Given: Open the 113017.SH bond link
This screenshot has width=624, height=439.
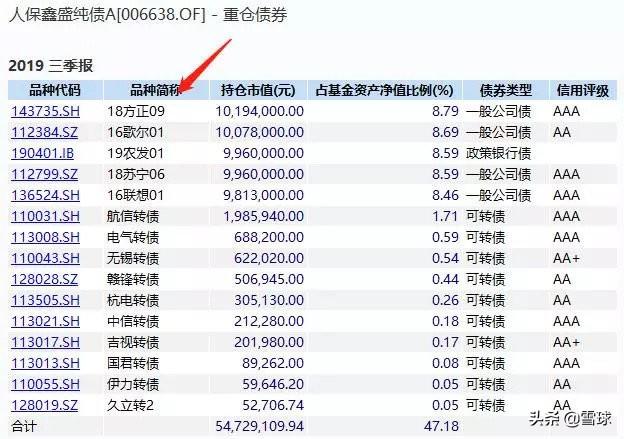Looking at the screenshot, I should (45, 342).
